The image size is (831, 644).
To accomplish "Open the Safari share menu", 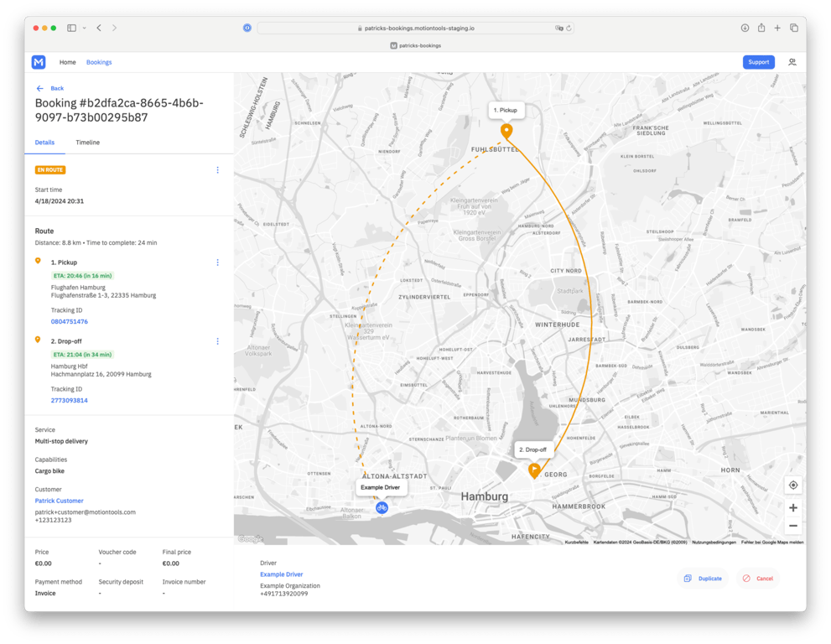I will (761, 28).
